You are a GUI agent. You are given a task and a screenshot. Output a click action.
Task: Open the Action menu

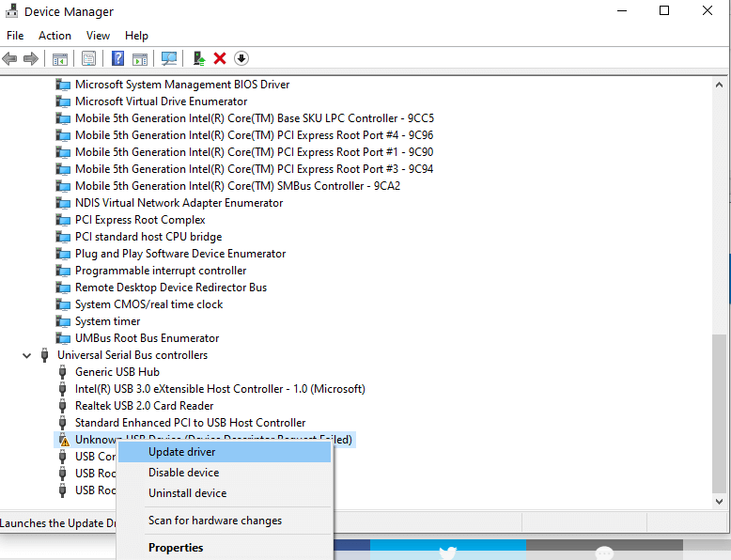(x=54, y=36)
